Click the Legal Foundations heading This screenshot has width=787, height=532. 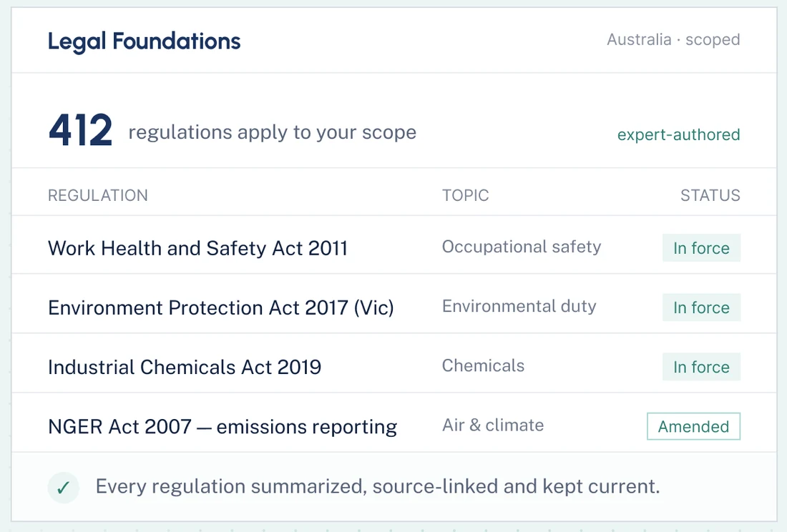tap(144, 41)
